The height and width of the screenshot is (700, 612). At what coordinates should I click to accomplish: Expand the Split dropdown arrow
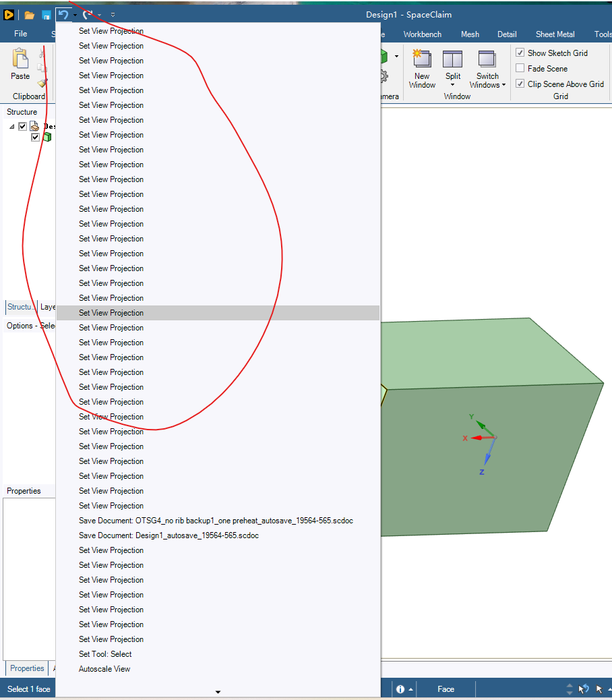click(x=452, y=85)
